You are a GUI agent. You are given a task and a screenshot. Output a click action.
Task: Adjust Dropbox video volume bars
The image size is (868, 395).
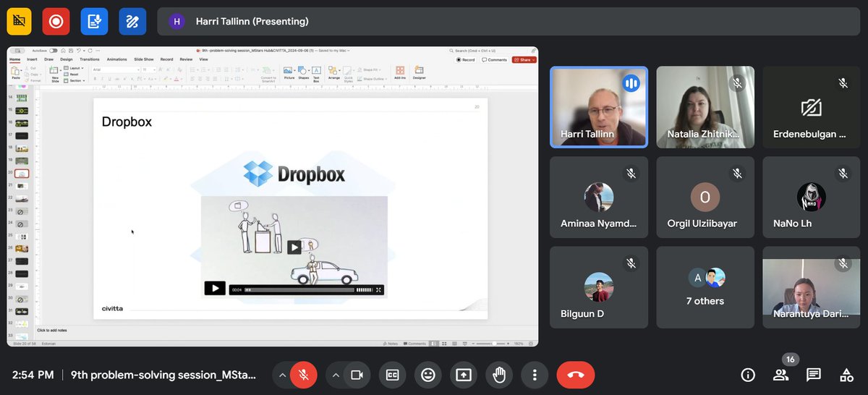coord(365,289)
